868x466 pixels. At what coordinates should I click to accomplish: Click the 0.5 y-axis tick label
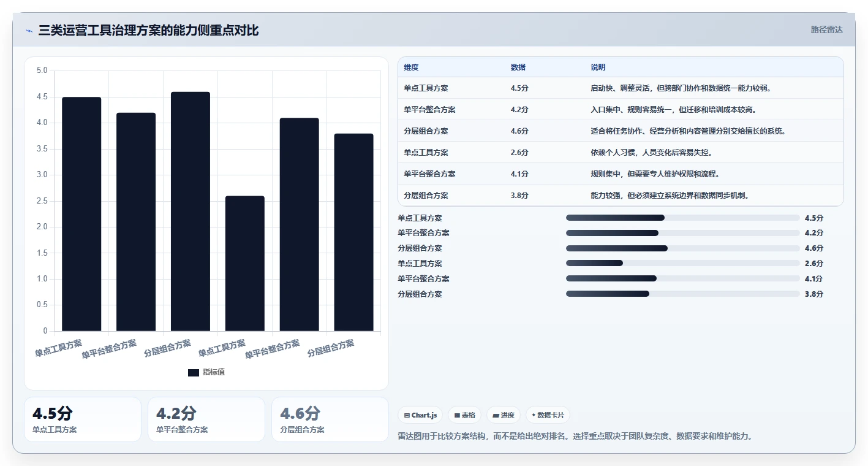[42, 305]
